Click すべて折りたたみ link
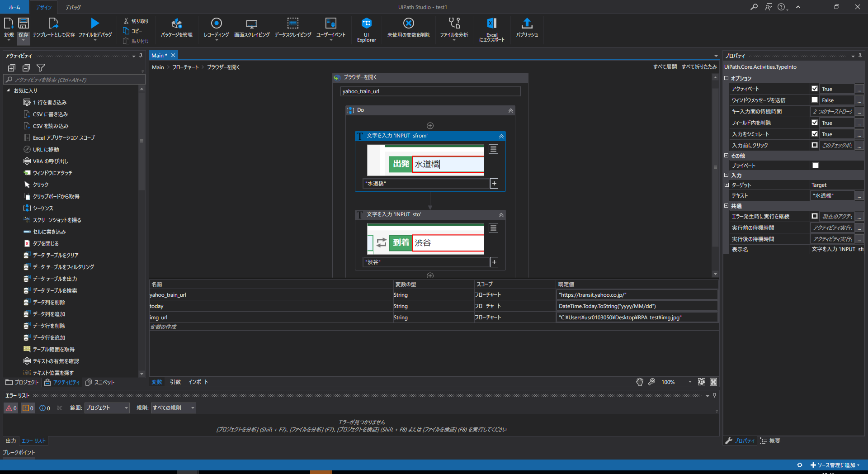 (699, 66)
